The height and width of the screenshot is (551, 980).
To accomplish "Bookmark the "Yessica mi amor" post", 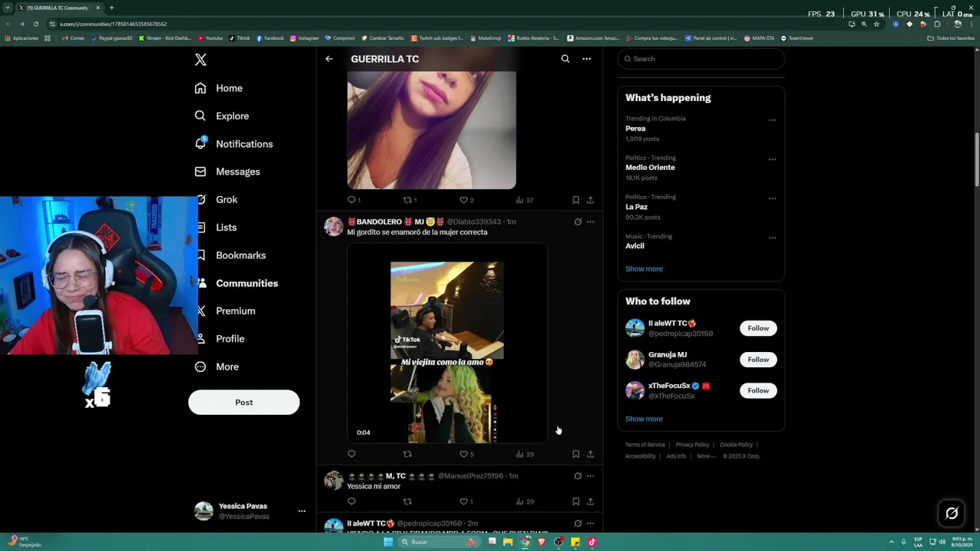I will coord(576,501).
